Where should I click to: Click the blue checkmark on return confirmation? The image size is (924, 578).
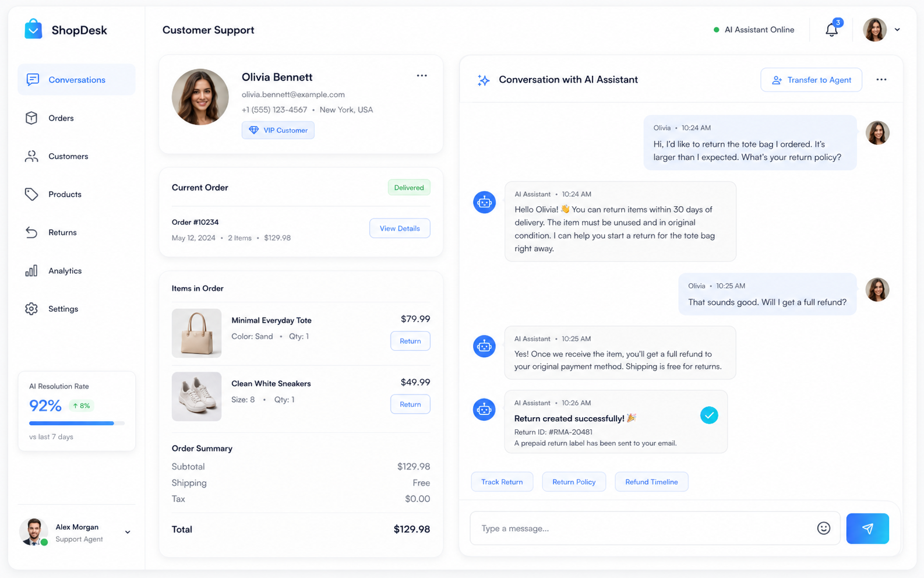click(x=709, y=415)
